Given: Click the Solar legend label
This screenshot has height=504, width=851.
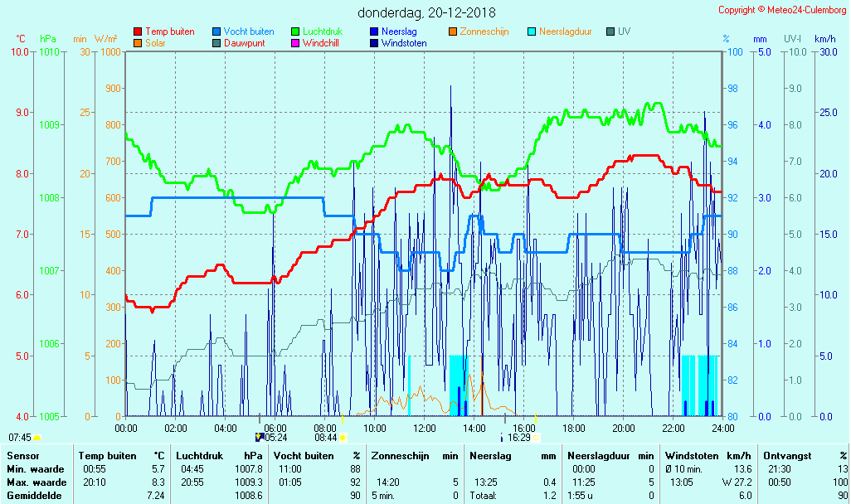Looking at the screenshot, I should click(155, 43).
